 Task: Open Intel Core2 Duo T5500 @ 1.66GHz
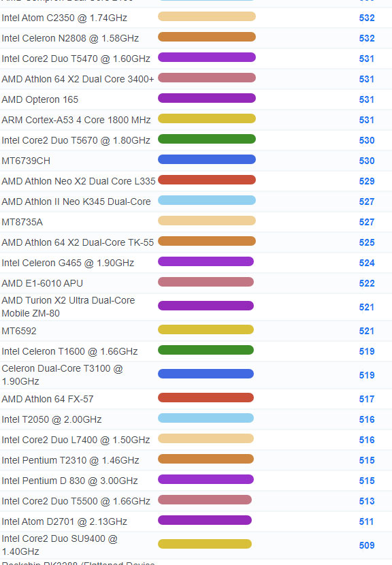click(76, 501)
